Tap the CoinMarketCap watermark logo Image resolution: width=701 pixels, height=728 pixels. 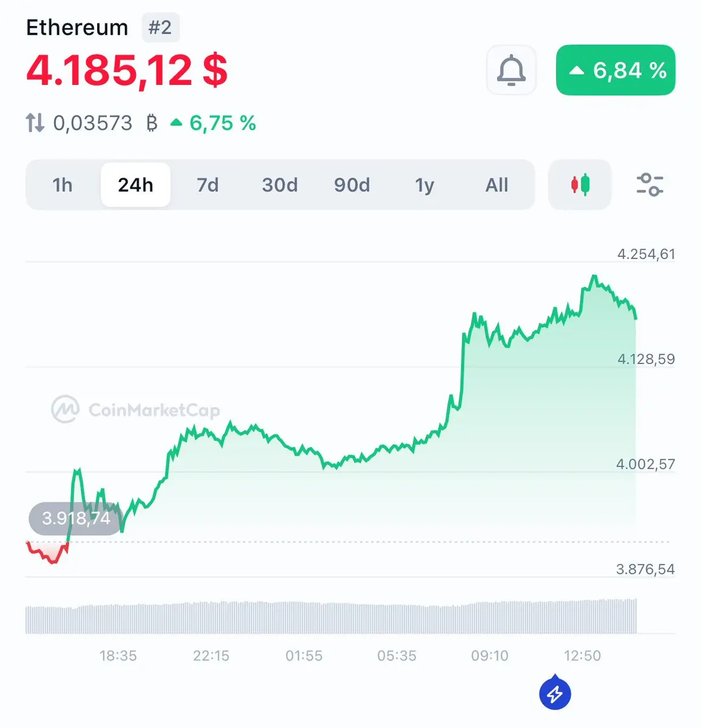[x=135, y=410]
